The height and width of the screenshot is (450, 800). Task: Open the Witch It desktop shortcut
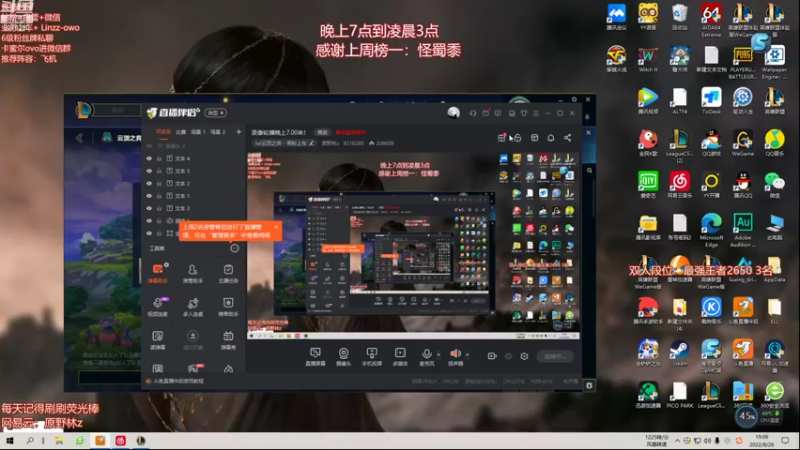point(648,59)
